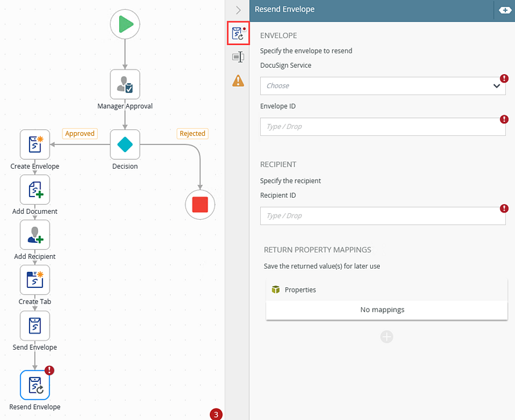The width and height of the screenshot is (515, 420).
Task: Click the Envelope ID input field
Action: [382, 127]
